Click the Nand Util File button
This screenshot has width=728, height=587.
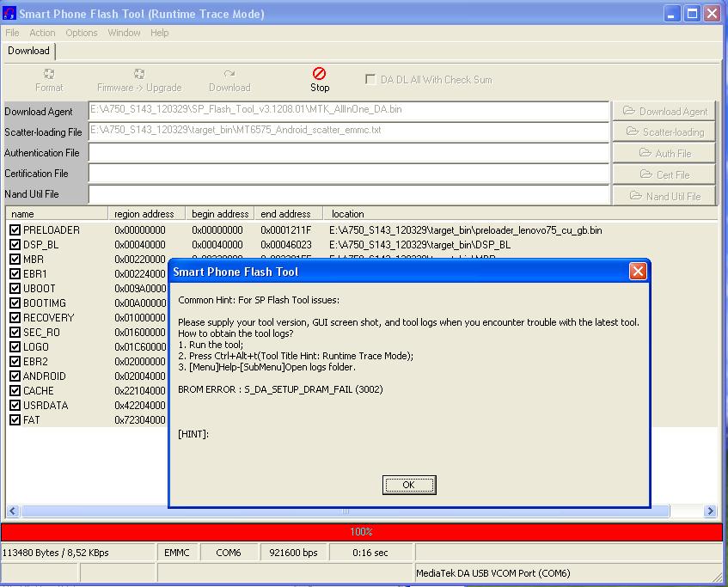[x=664, y=195]
